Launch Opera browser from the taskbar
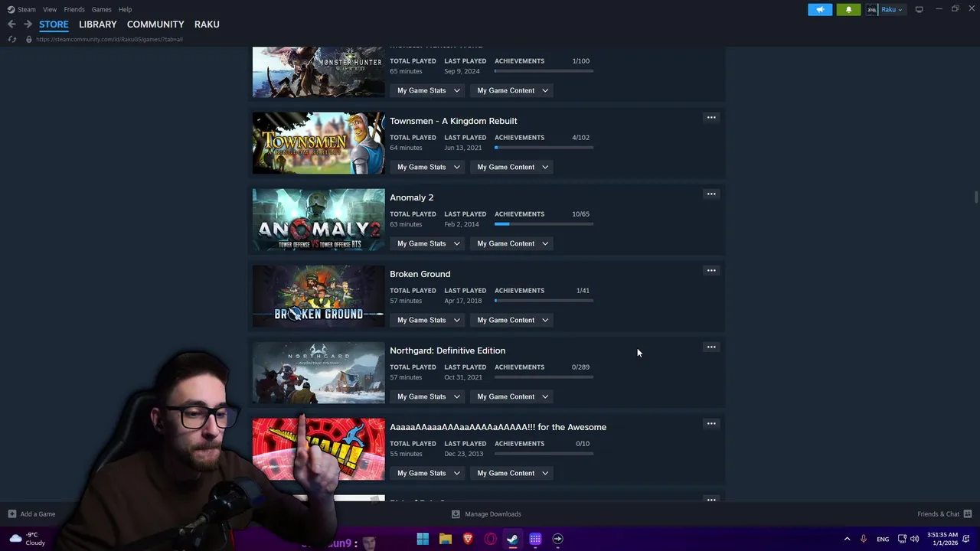 pyautogui.click(x=491, y=539)
